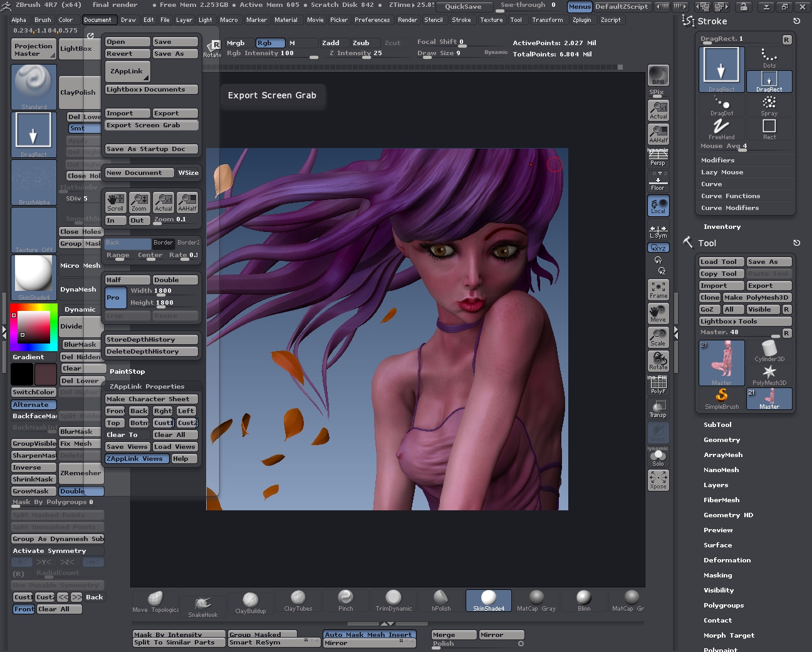This screenshot has height=652, width=812.
Task: Select the Rotate view icon
Action: coord(658,361)
